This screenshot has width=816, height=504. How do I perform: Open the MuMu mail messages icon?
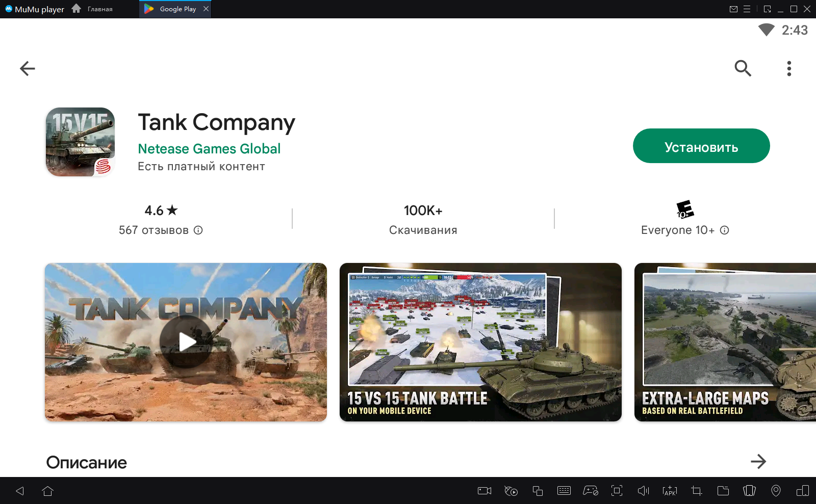tap(733, 9)
